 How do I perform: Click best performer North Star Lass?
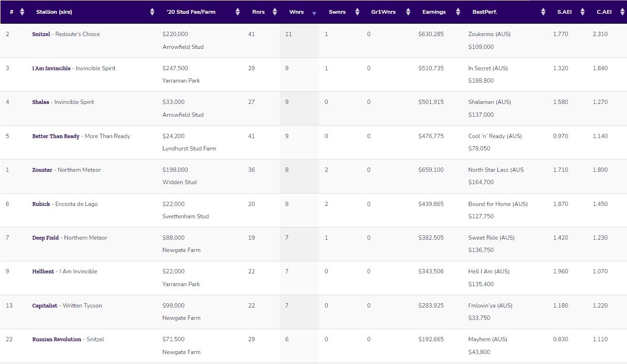(496, 170)
